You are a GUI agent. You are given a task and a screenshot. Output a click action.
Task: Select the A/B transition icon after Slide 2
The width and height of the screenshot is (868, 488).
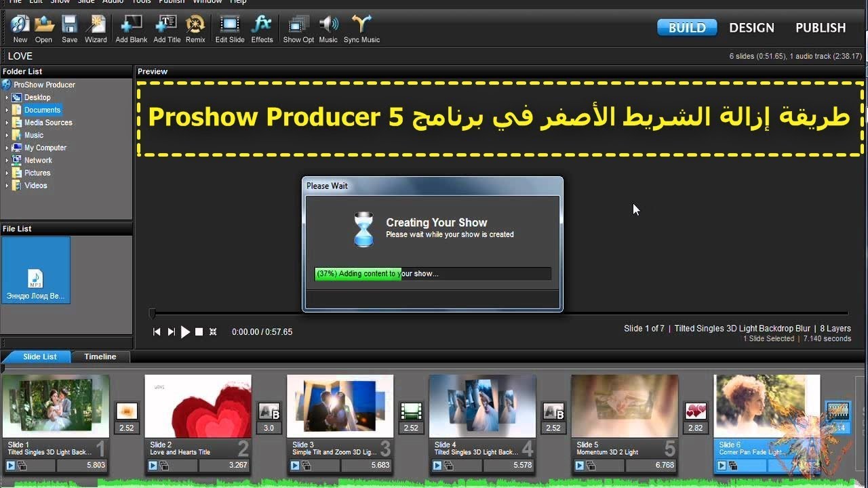269,411
